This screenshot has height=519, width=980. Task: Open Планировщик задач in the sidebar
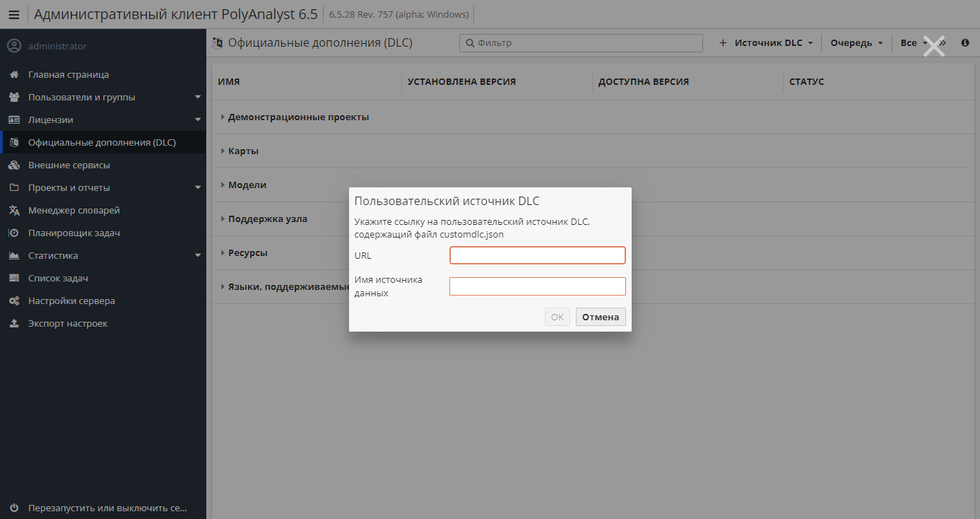click(103, 233)
